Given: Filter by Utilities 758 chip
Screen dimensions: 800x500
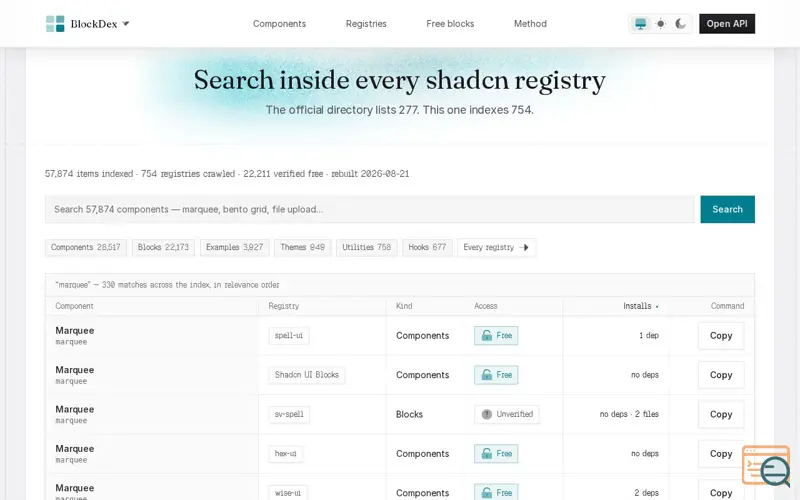Looking at the screenshot, I should [366, 247].
